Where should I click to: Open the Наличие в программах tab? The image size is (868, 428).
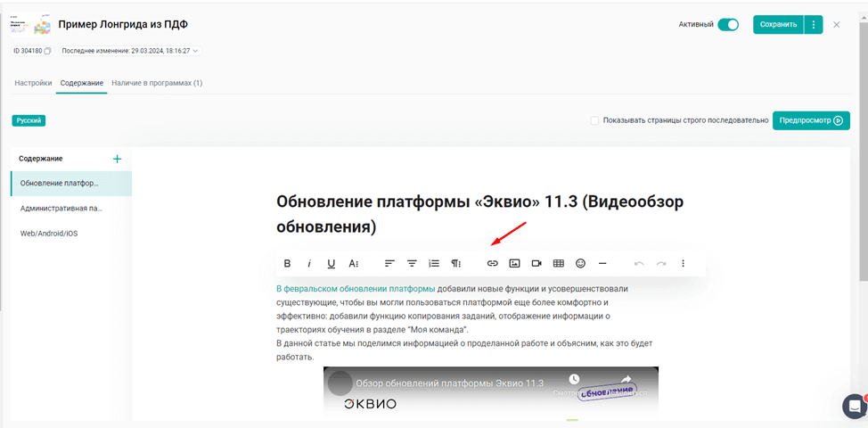157,83
